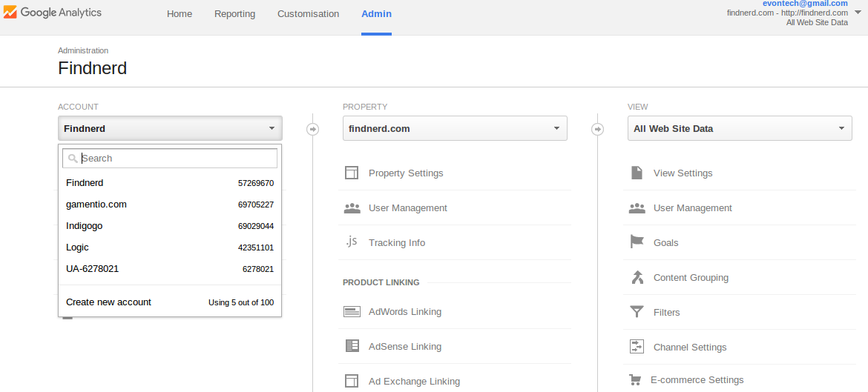Viewport: 868px width, 392px height.
Task: Click Create new account
Action: (108, 302)
